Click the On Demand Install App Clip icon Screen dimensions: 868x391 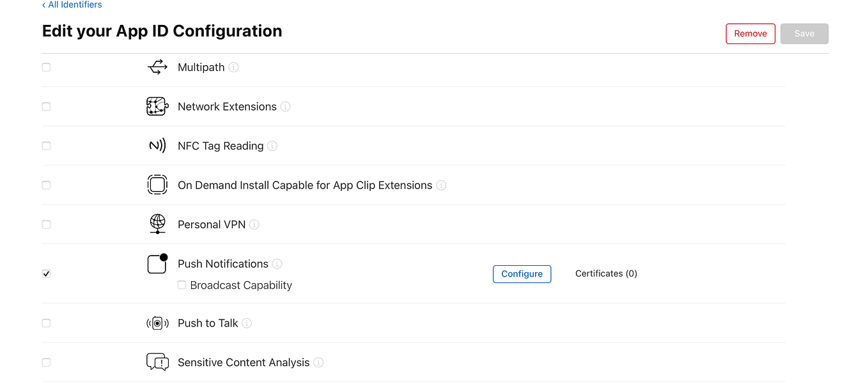tap(157, 185)
